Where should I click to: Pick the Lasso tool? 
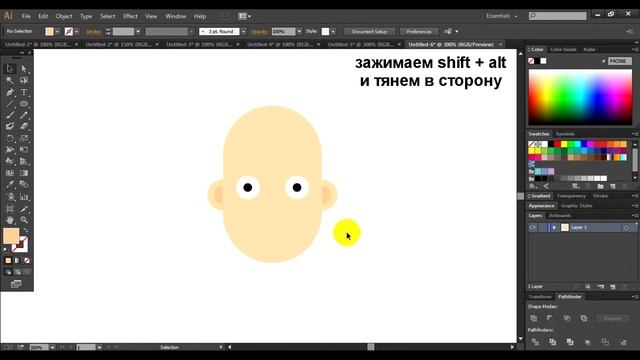click(x=24, y=80)
